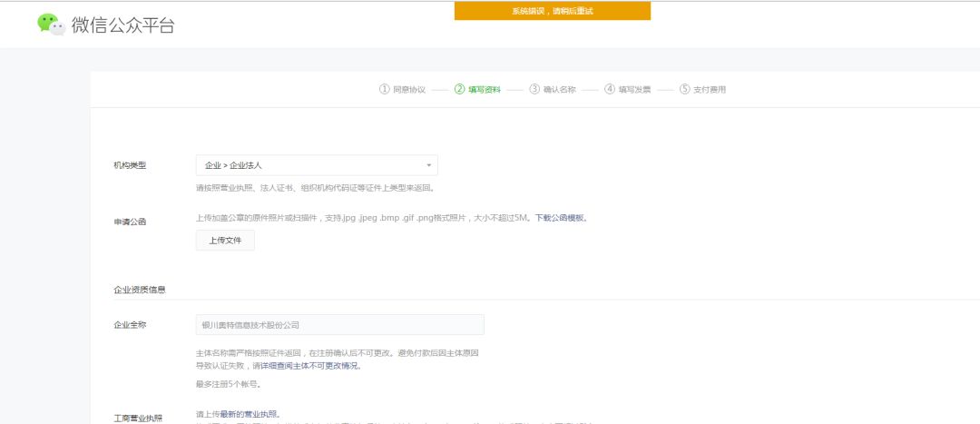
Task: Click the 企业全称 input field
Action: click(340, 324)
